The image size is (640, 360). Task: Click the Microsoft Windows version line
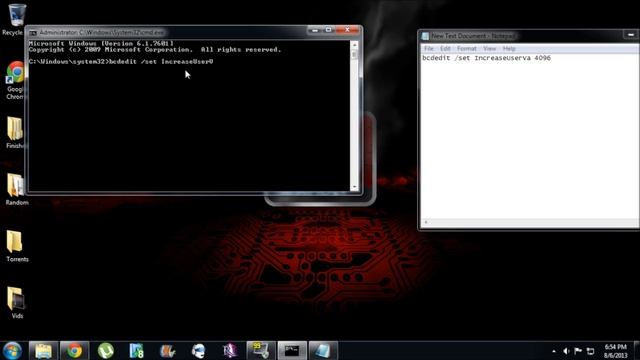tap(101, 43)
